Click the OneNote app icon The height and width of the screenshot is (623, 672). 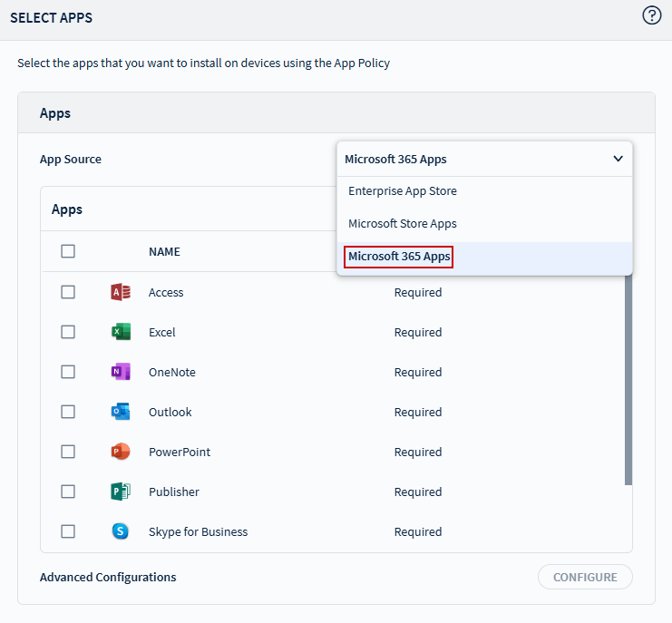coord(120,372)
